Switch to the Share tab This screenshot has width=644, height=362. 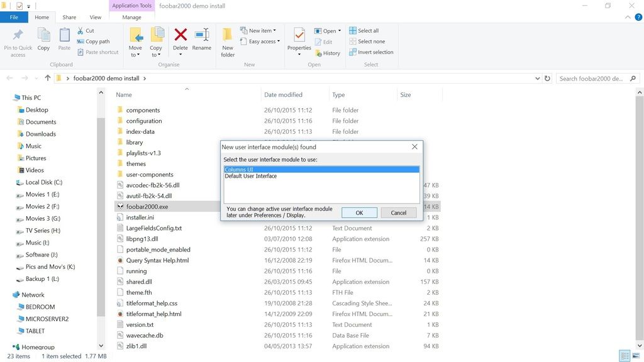69,17
